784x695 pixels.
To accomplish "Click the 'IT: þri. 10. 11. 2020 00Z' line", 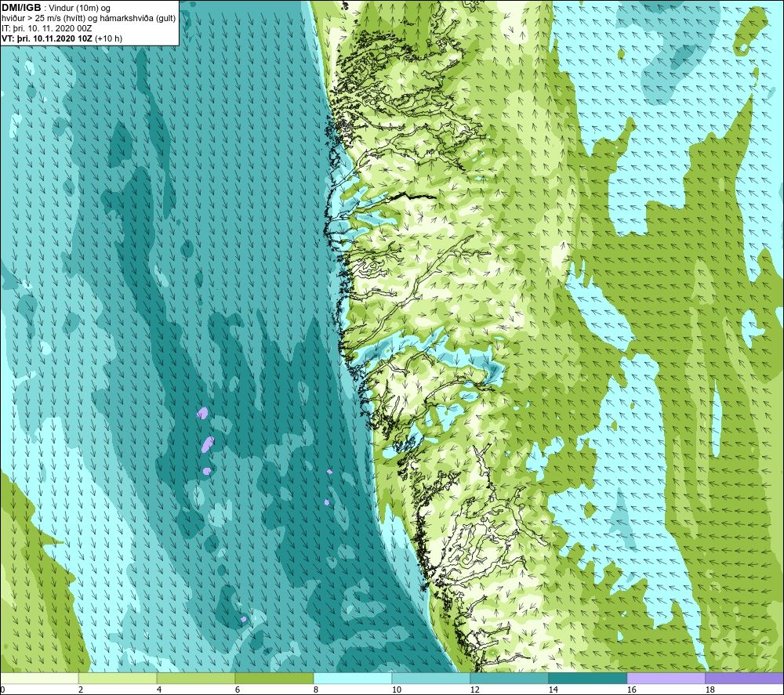I will pos(47,28).
